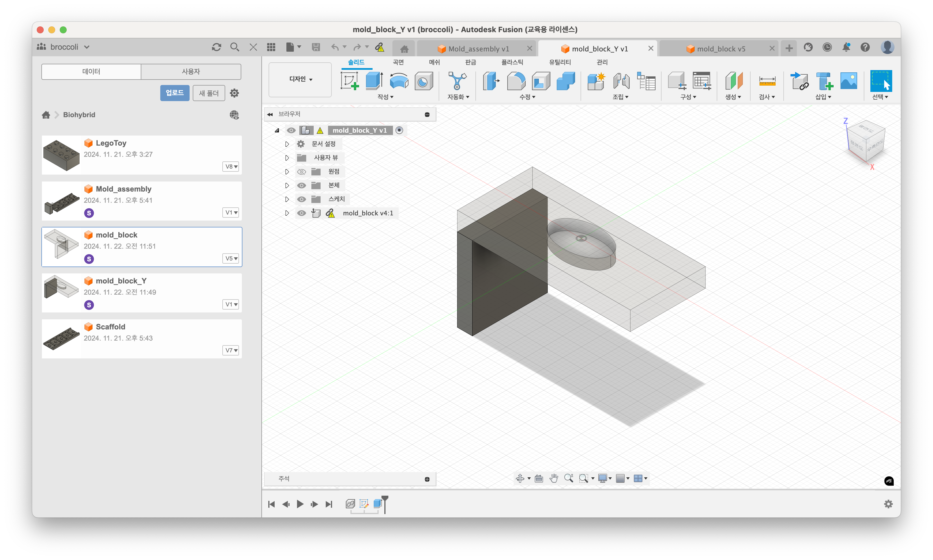Screen dimensions: 933x560
Task: Hide the 본체 folder
Action: pos(301,185)
